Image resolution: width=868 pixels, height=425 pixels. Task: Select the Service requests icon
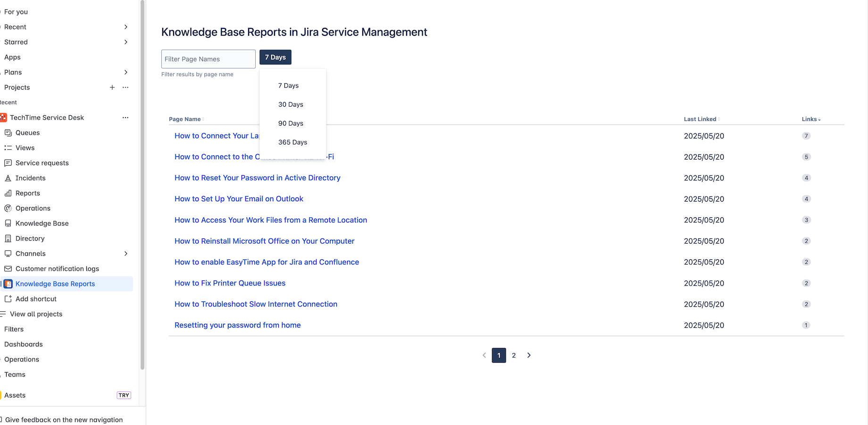click(8, 163)
